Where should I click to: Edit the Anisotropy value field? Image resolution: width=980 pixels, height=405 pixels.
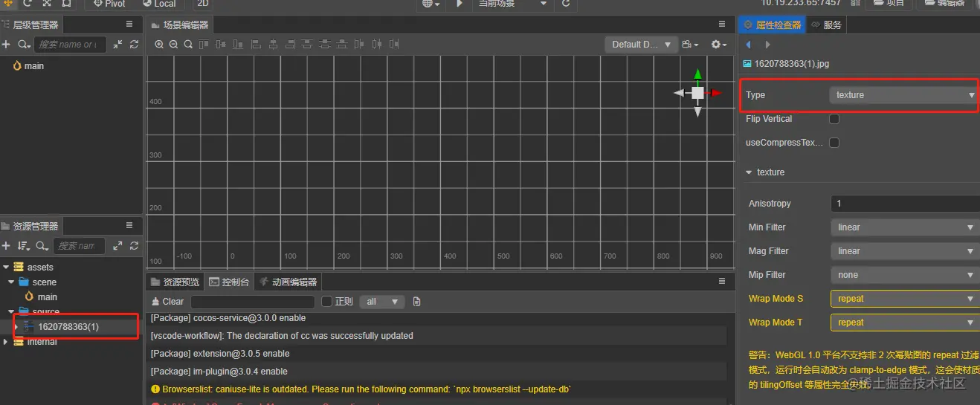click(x=904, y=204)
